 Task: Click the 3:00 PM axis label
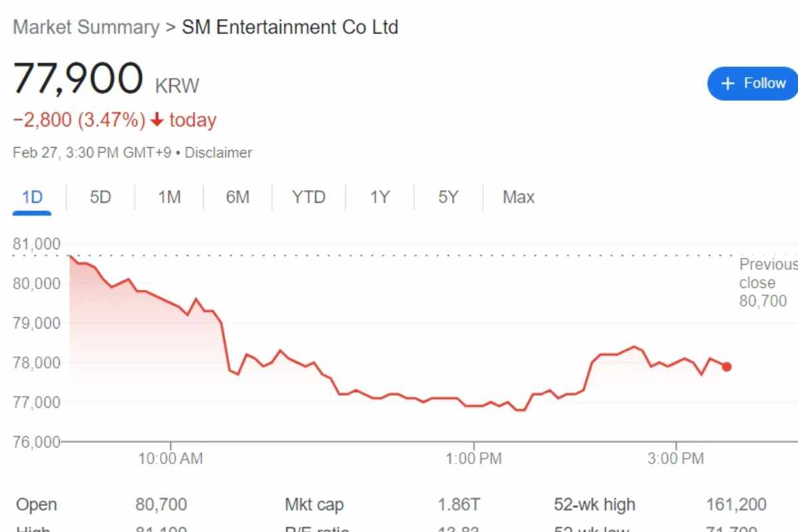pos(676,459)
